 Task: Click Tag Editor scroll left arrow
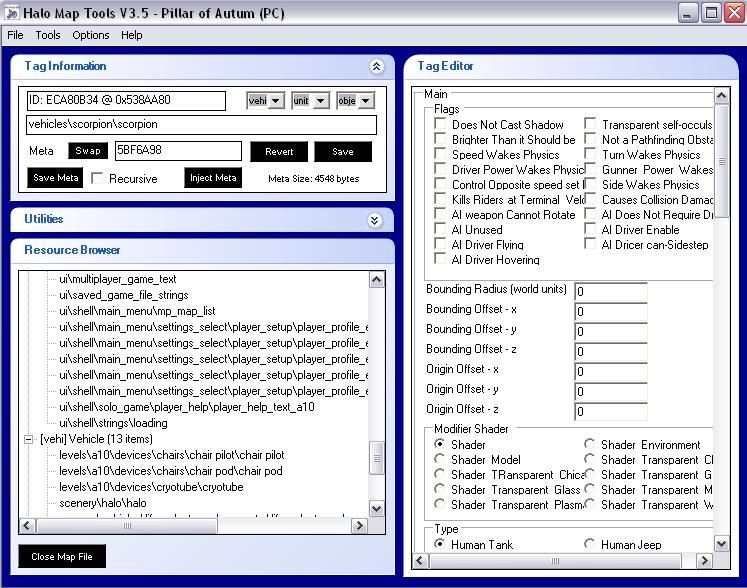(420, 560)
